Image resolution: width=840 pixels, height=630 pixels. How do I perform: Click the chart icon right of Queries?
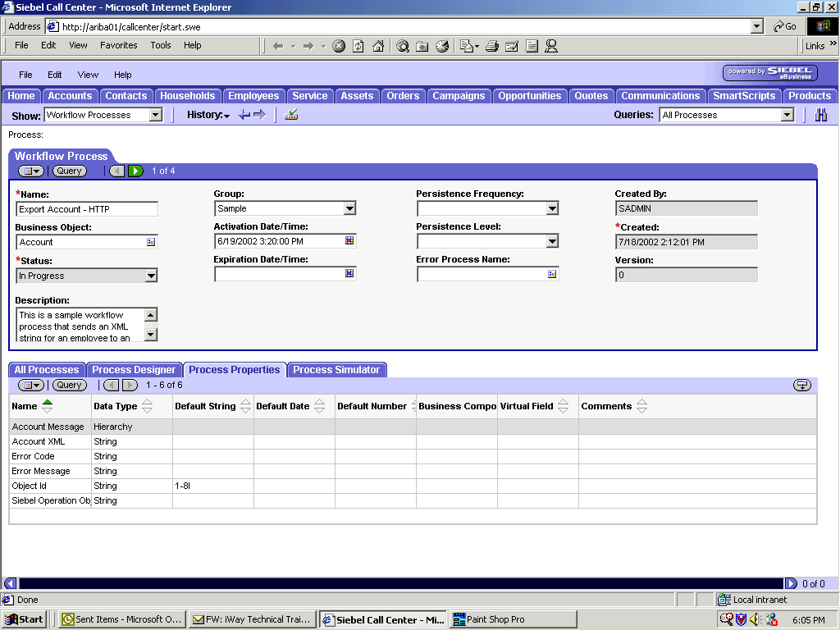coord(820,115)
